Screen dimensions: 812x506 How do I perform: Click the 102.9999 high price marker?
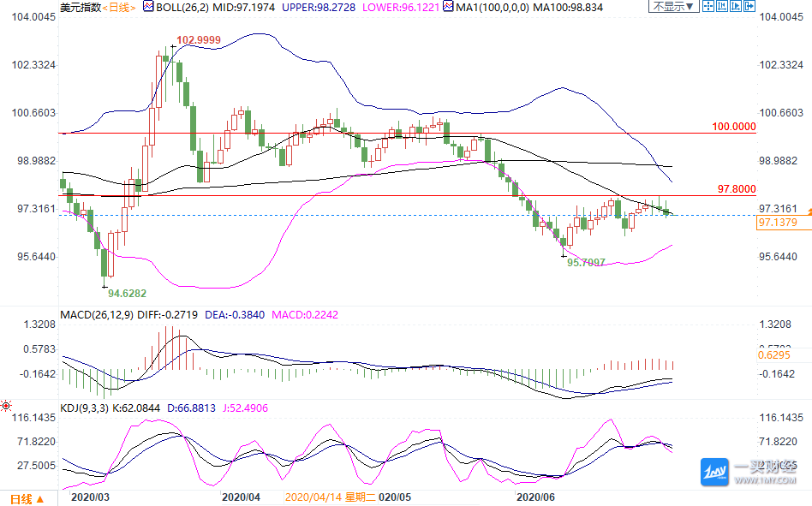click(x=199, y=40)
